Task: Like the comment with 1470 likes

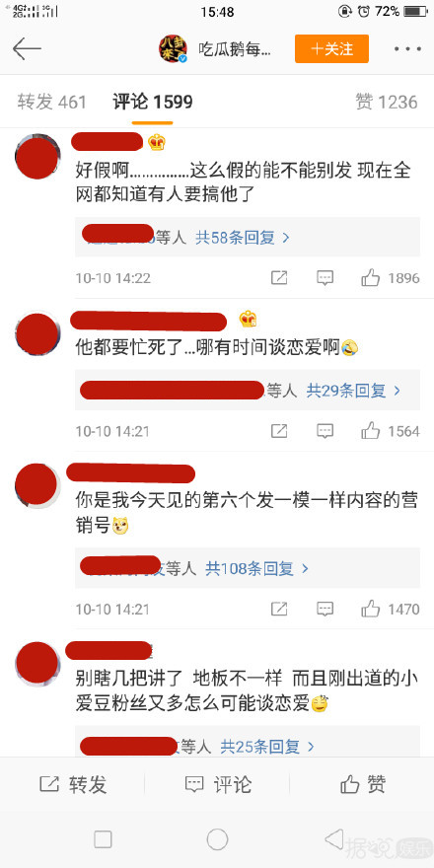Action: click(x=370, y=609)
